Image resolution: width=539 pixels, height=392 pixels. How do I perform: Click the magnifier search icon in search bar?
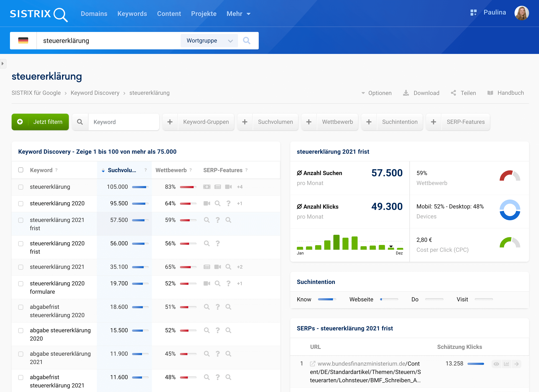point(246,41)
